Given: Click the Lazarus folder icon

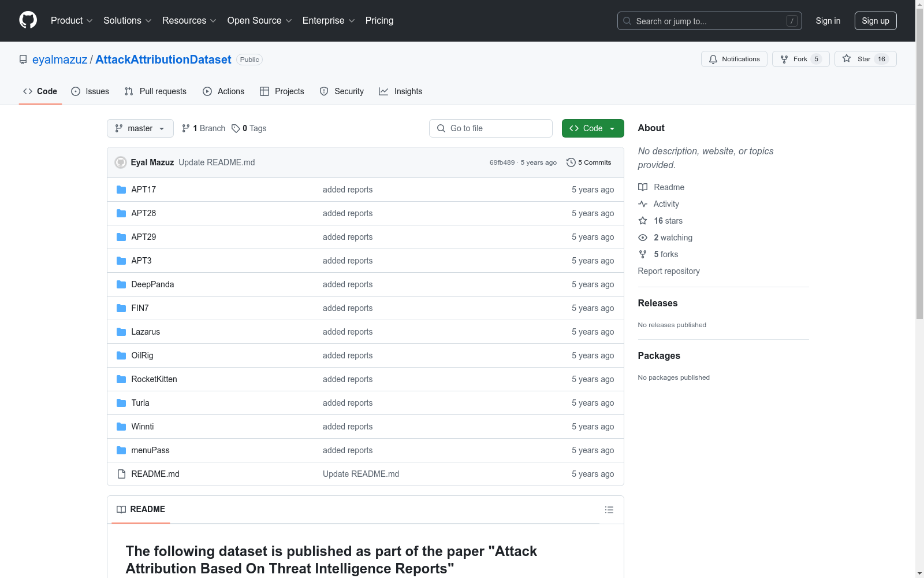Looking at the screenshot, I should [x=121, y=332].
